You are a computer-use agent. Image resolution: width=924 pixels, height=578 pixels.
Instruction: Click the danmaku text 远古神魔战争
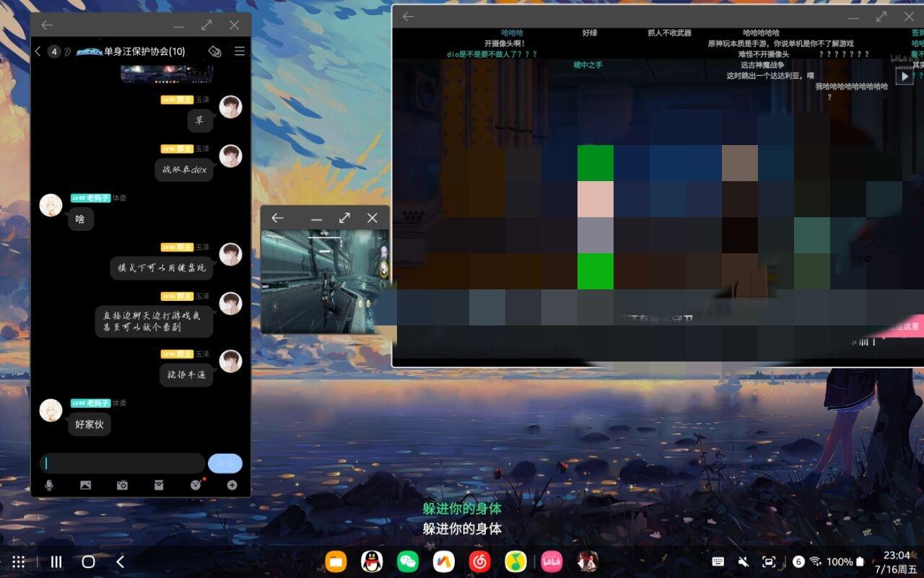click(x=762, y=65)
